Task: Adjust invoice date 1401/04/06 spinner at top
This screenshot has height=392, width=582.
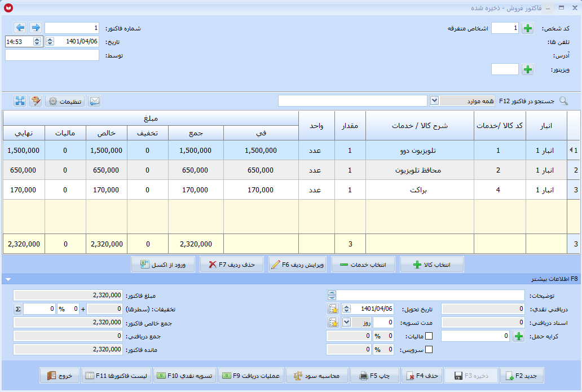Action: pyautogui.click(x=50, y=42)
